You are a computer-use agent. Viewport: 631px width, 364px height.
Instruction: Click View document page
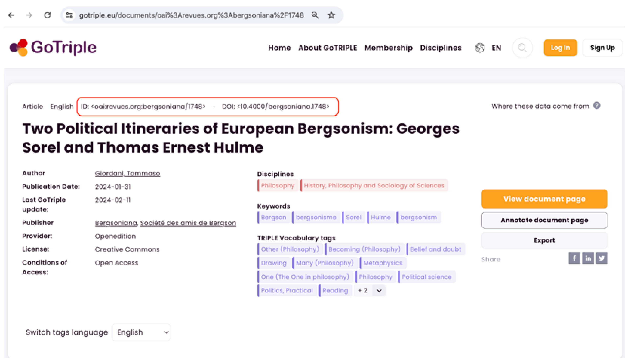click(544, 199)
